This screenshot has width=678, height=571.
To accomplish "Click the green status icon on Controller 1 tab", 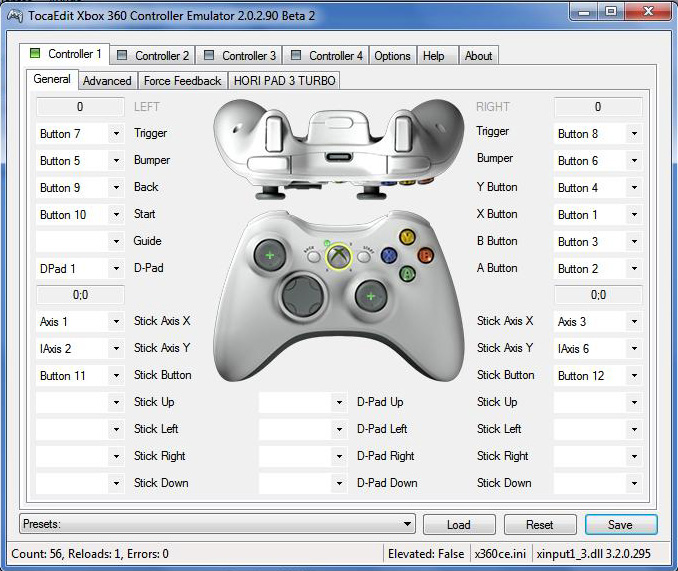I will [x=35, y=53].
